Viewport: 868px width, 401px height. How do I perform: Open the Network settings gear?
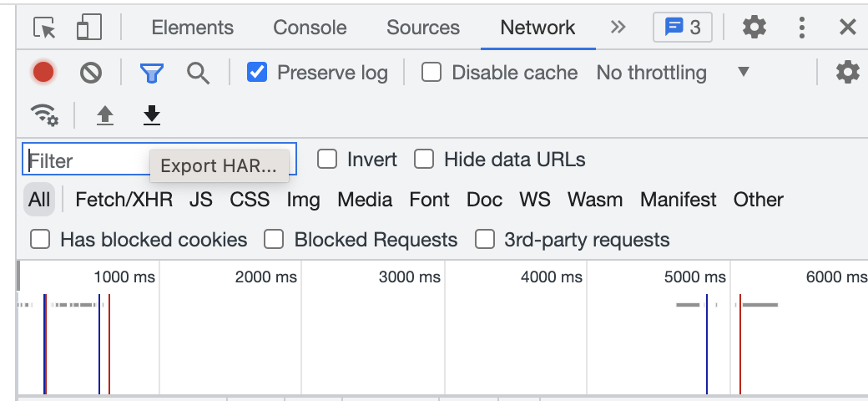[x=847, y=73]
